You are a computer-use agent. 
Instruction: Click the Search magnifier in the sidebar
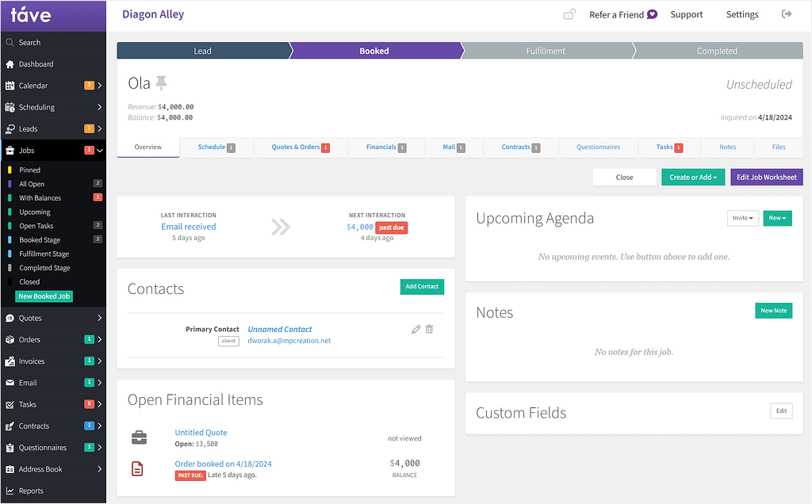tap(10, 43)
